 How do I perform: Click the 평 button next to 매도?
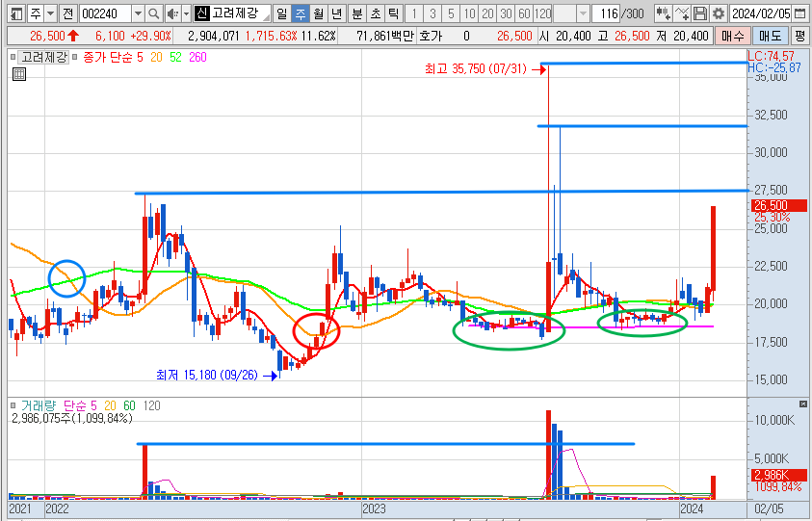800,36
